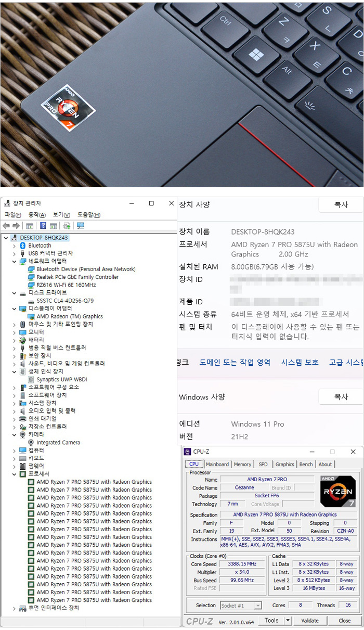Screen dimensions: 364x630
Task: Click the 네트워크 어댑터 network icon
Action: tap(23, 261)
